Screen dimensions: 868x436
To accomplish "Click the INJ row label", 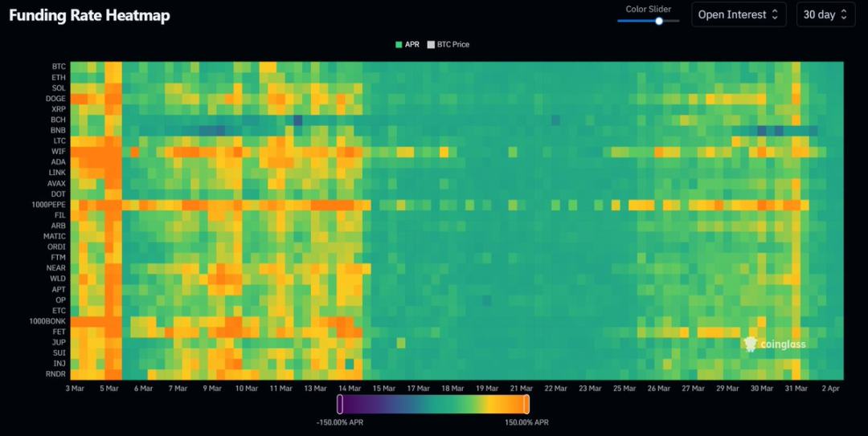I will [x=59, y=364].
